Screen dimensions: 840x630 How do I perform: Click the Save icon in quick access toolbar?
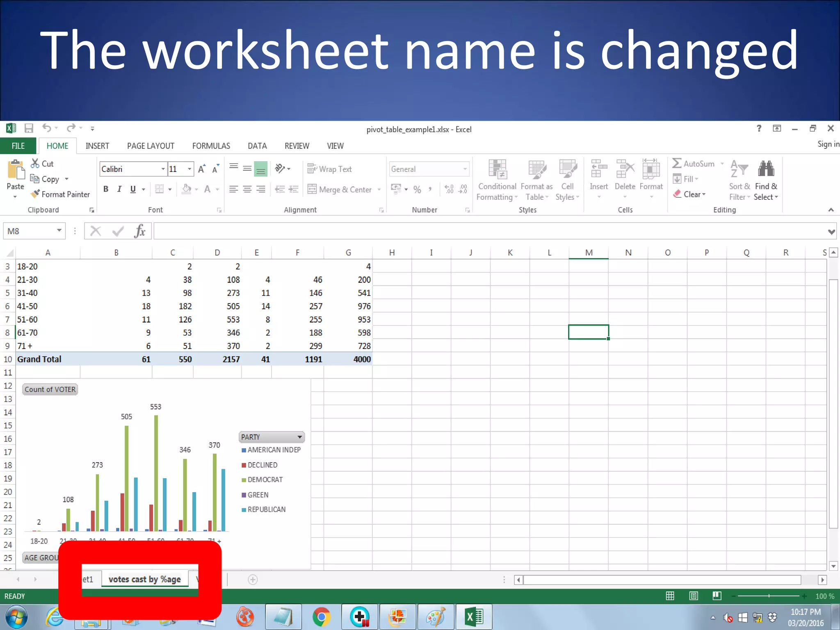click(x=29, y=128)
